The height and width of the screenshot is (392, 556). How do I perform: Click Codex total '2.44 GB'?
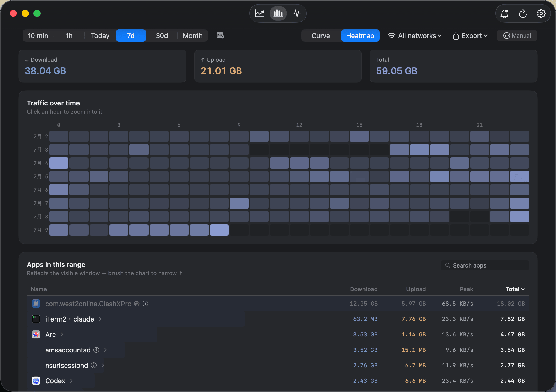512,381
